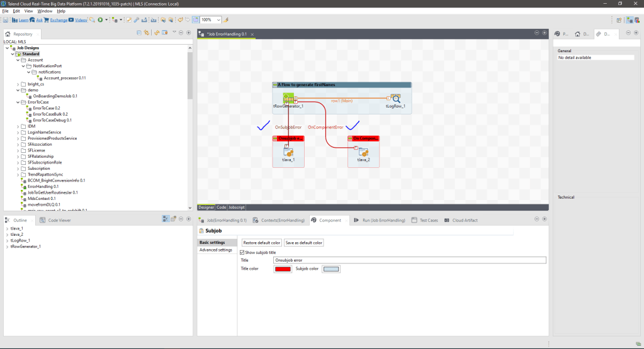
Task: Expand the IDM folder in repository
Action: click(18, 126)
